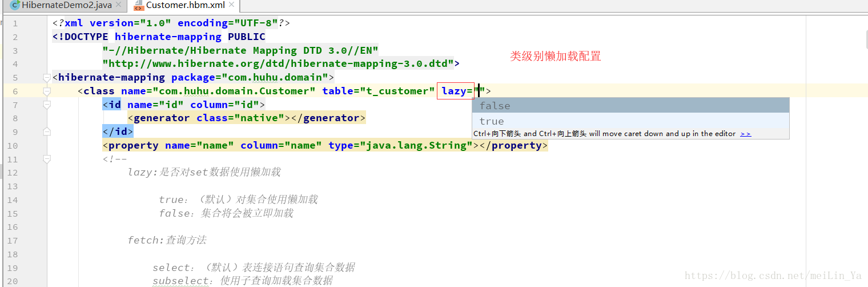Click the package="com.huhu.domain" attribute
The width and height of the screenshot is (868, 287).
click(x=250, y=77)
